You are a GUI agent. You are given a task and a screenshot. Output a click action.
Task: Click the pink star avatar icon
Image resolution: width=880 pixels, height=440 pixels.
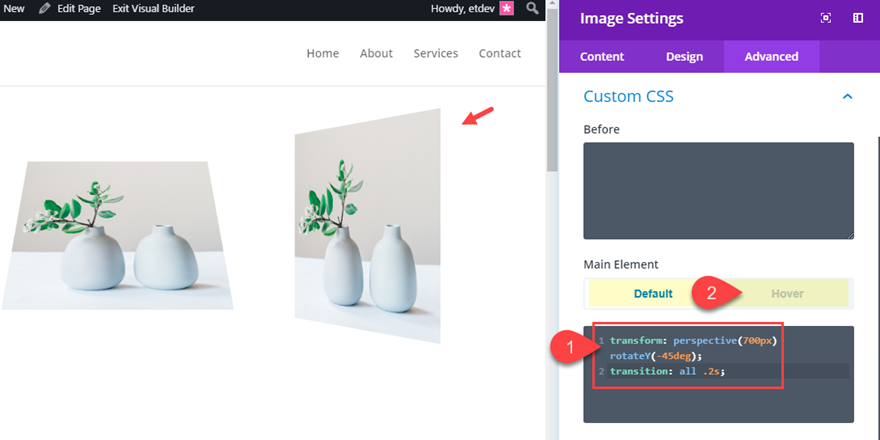click(x=507, y=9)
